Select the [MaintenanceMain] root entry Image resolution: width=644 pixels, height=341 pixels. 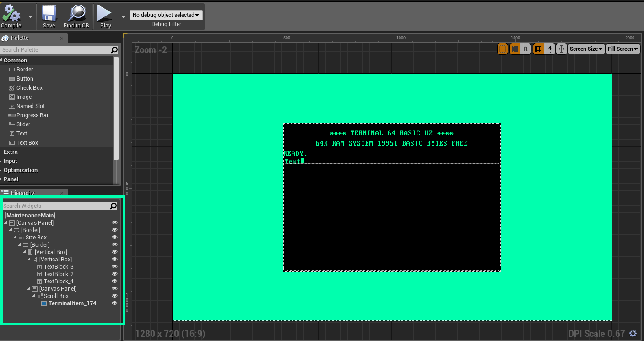[30, 215]
